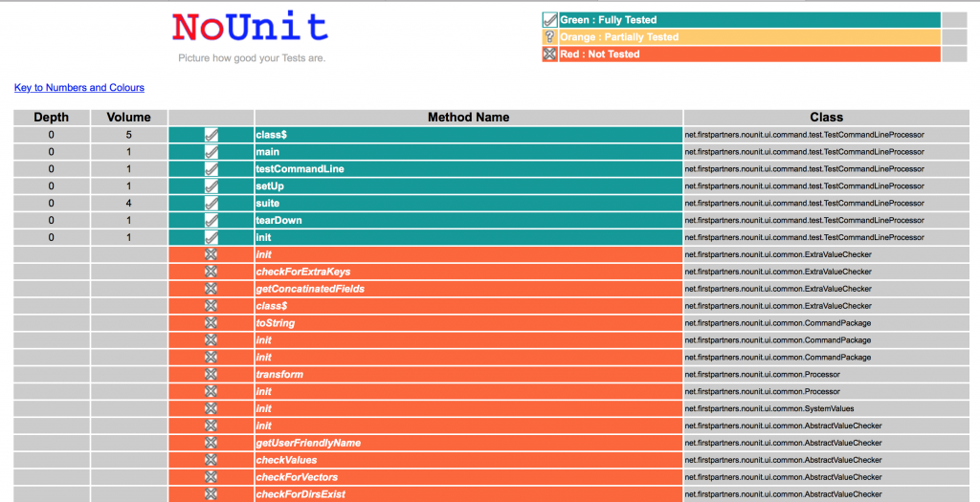The image size is (980, 502).
Task: Click the transform method name
Action: click(x=279, y=375)
